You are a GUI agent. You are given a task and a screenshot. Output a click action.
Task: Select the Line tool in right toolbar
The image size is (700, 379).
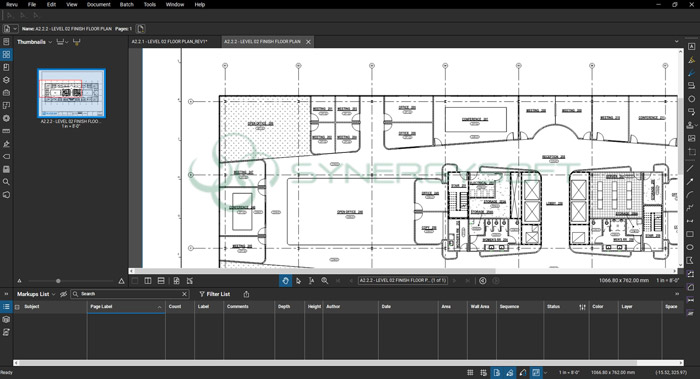pyautogui.click(x=691, y=168)
